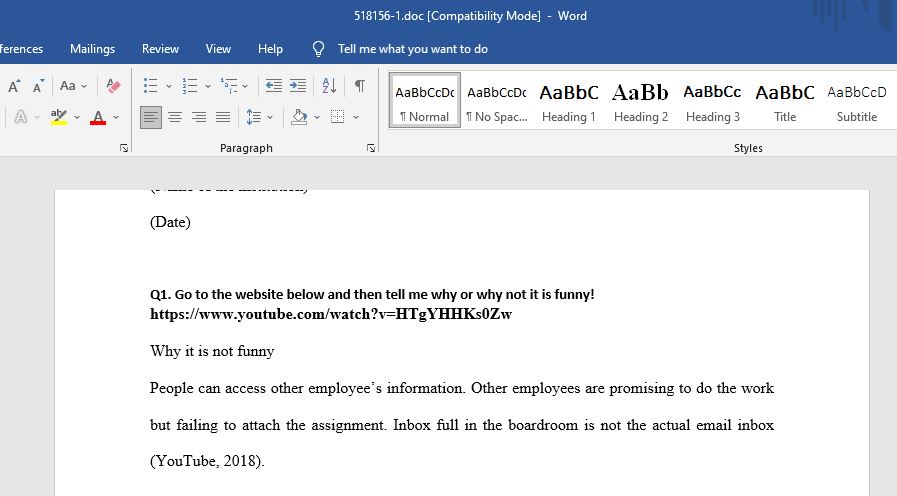Image resolution: width=897 pixels, height=496 pixels.
Task: Create a multilevel list
Action: tap(229, 86)
